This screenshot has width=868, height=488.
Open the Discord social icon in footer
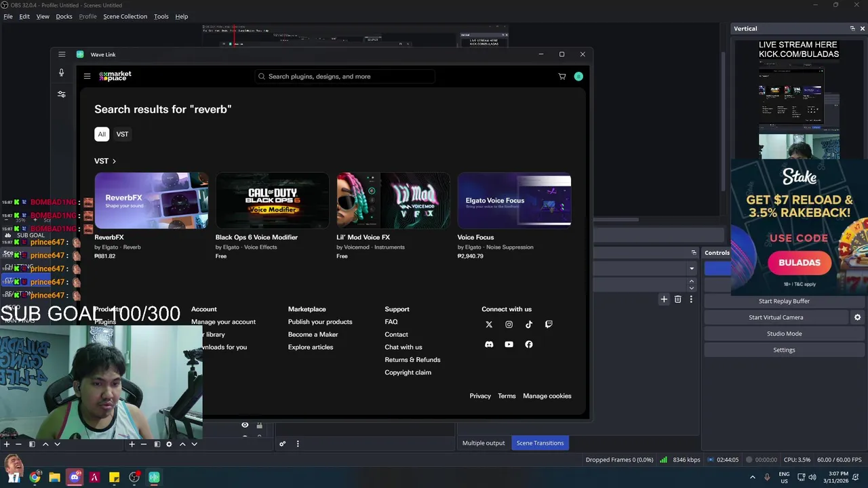(489, 344)
